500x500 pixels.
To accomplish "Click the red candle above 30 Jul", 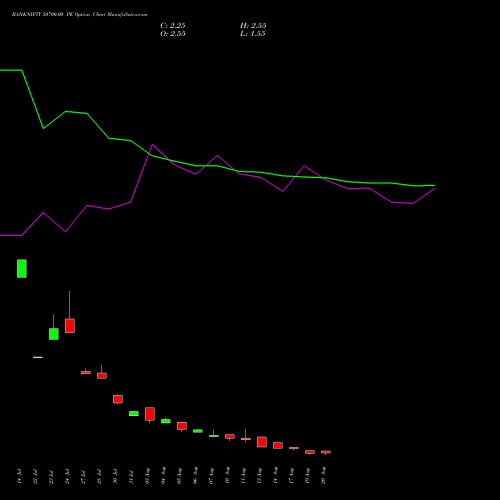I will tap(118, 399).
